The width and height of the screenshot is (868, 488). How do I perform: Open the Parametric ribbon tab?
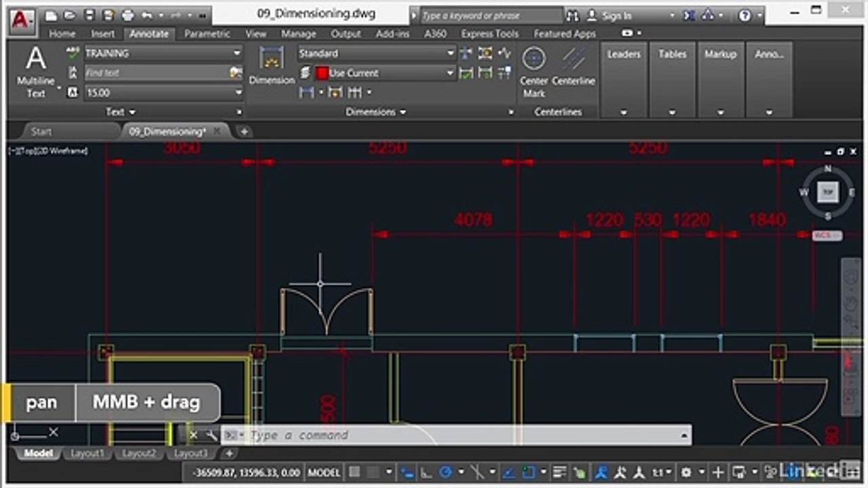(207, 33)
